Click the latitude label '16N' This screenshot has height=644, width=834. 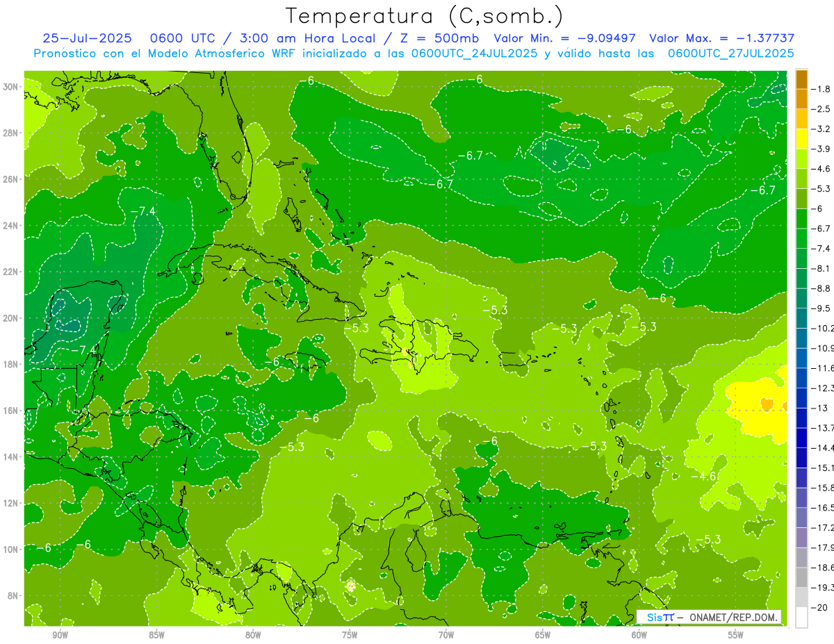pyautogui.click(x=11, y=411)
